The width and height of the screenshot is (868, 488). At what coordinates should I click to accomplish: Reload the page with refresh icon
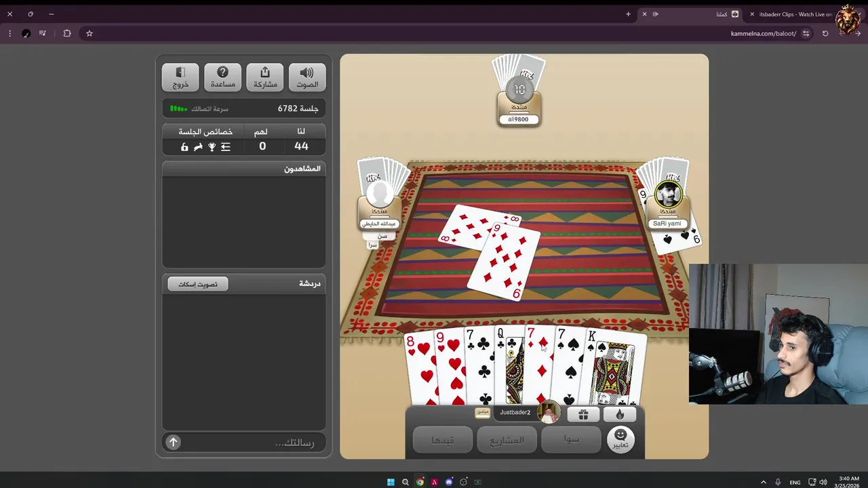click(825, 33)
